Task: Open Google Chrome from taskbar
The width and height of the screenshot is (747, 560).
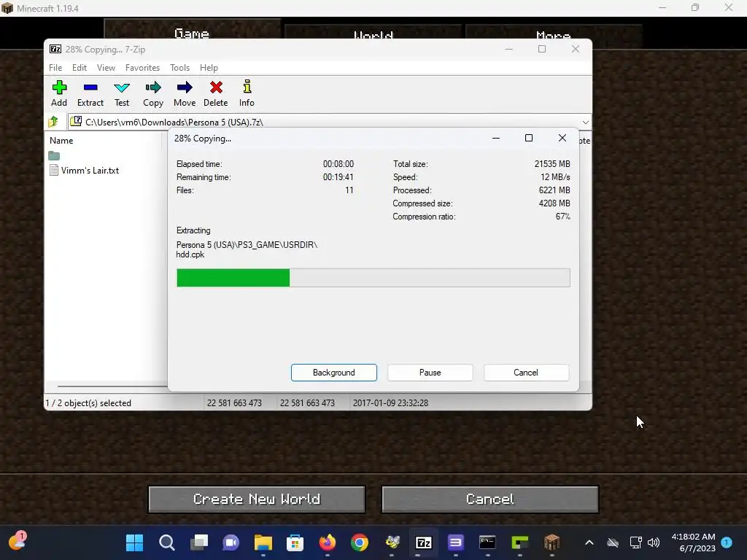Action: (360, 542)
